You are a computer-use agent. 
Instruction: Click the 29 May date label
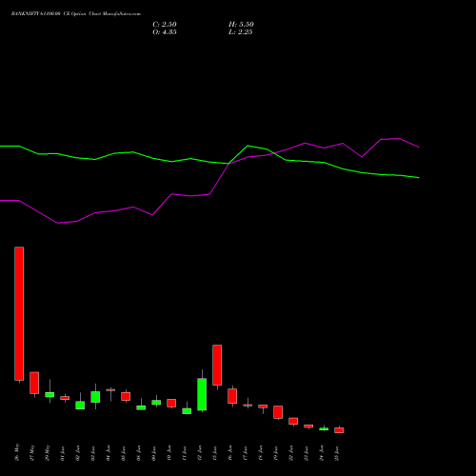coord(48,453)
